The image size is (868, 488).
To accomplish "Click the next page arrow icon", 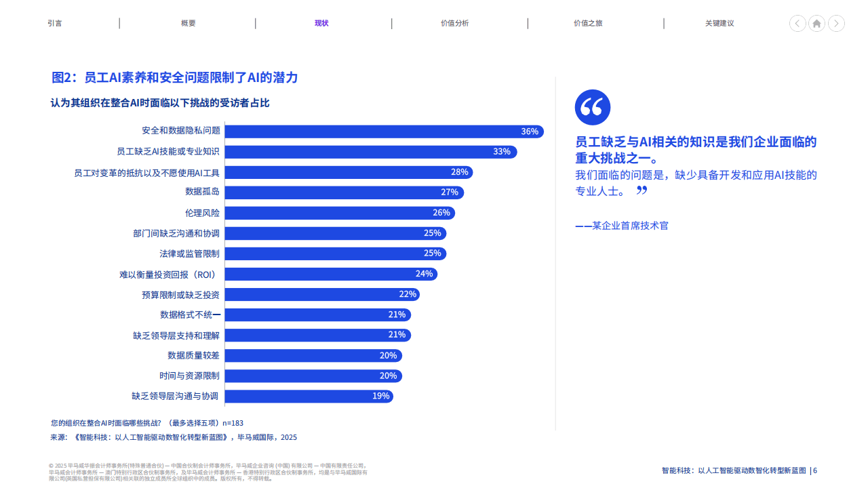I will [x=836, y=23].
